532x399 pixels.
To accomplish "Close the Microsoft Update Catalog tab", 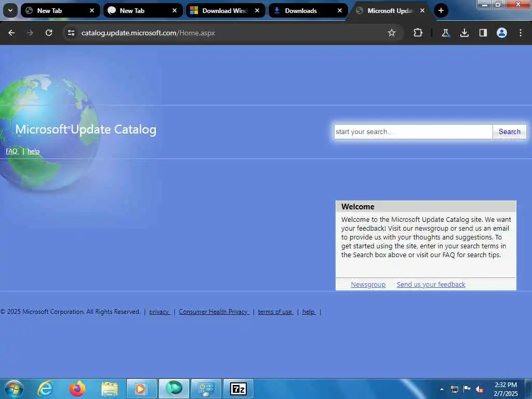I will click(x=422, y=10).
